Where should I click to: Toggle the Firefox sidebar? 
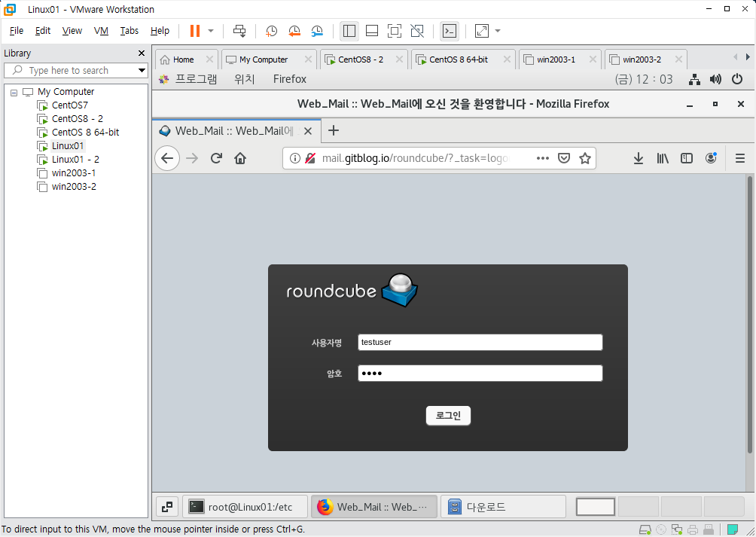pyautogui.click(x=687, y=158)
